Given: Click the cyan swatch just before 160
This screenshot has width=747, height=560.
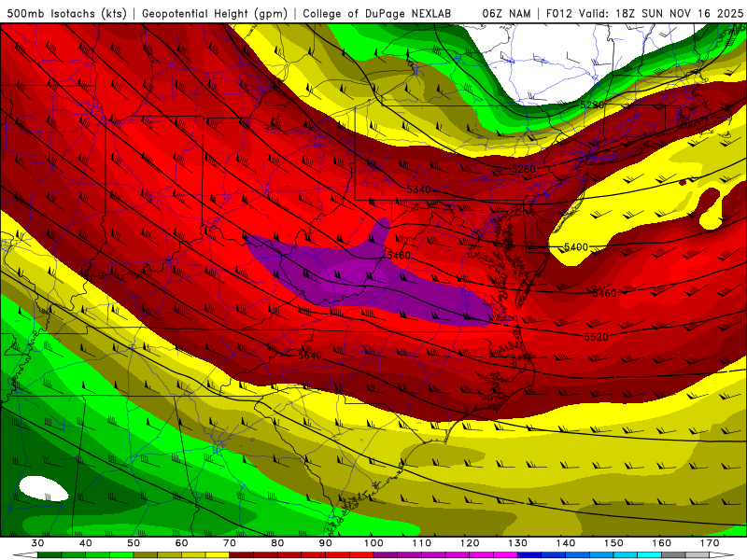Looking at the screenshot, I should tap(649, 555).
